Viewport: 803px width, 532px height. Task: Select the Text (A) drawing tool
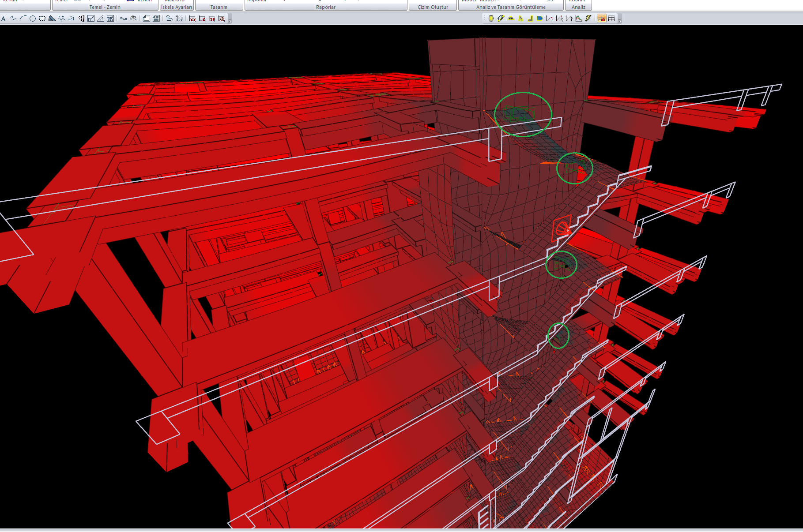point(4,19)
